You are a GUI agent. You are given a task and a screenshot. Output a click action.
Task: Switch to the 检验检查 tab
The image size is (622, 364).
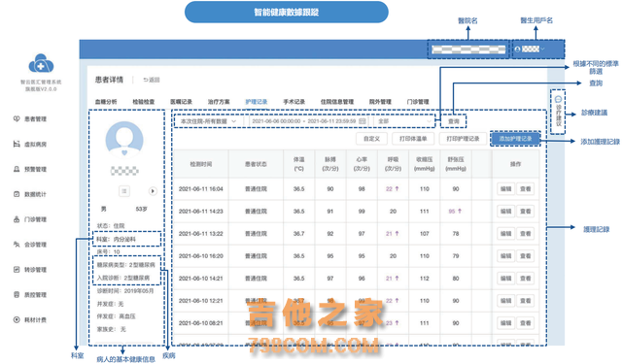pos(144,102)
